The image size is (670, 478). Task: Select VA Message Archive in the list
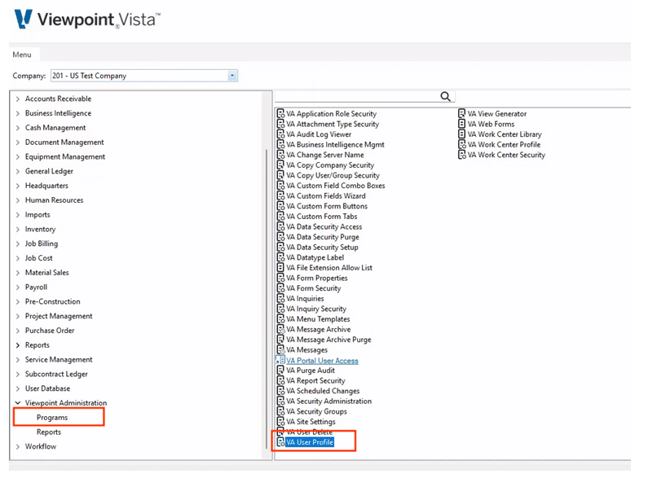318,329
